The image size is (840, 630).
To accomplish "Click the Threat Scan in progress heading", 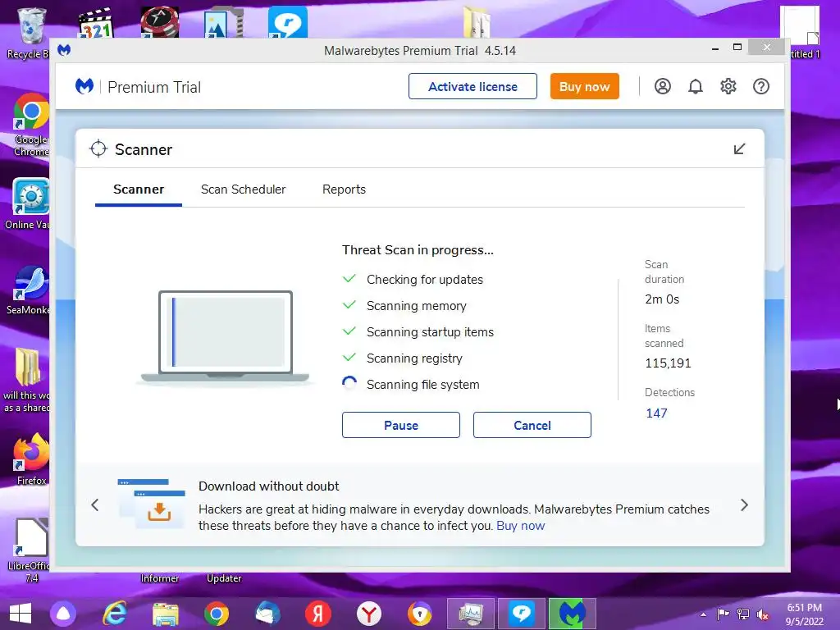I will pos(418,250).
